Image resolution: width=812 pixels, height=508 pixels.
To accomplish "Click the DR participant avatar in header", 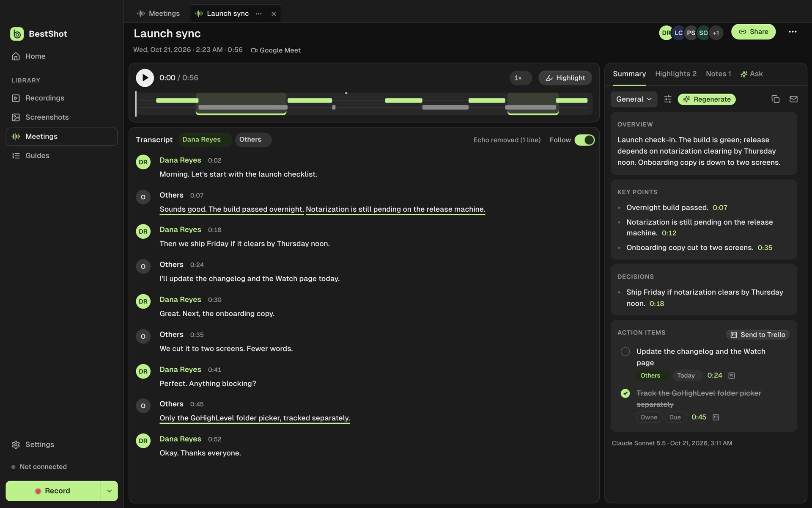I will (x=666, y=33).
